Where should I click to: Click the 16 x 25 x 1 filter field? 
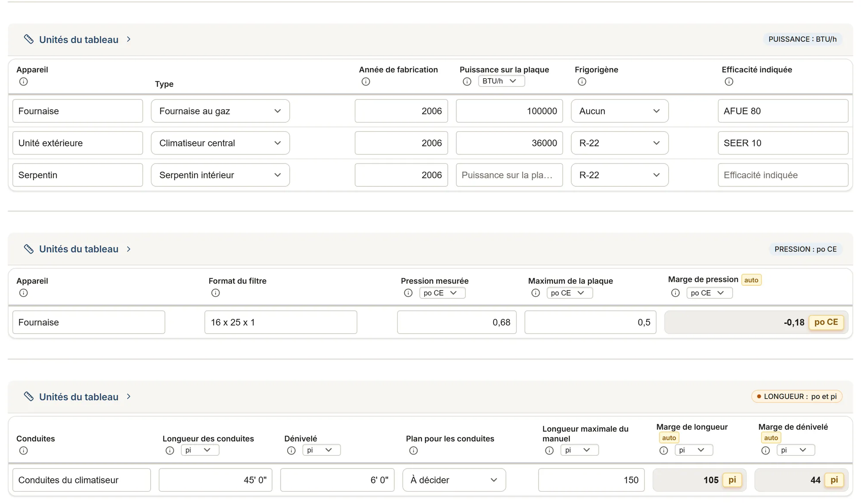(281, 322)
